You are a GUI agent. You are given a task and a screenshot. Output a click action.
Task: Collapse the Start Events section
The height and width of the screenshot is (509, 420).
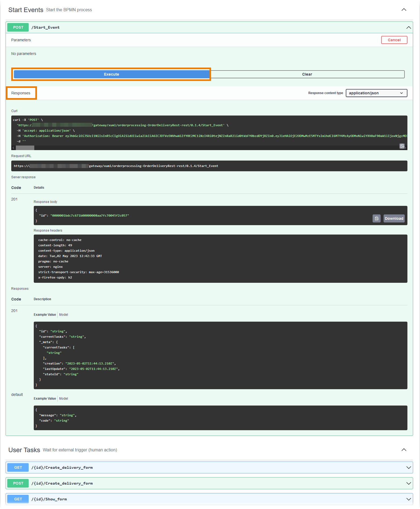pos(404,10)
